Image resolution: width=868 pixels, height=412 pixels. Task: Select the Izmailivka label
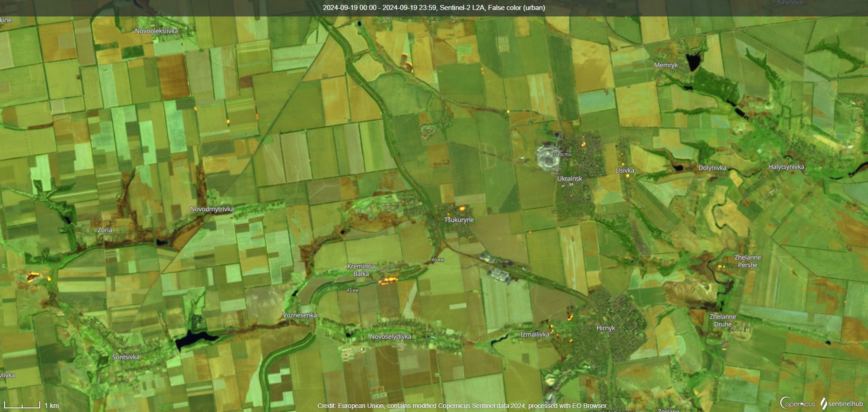click(x=535, y=335)
